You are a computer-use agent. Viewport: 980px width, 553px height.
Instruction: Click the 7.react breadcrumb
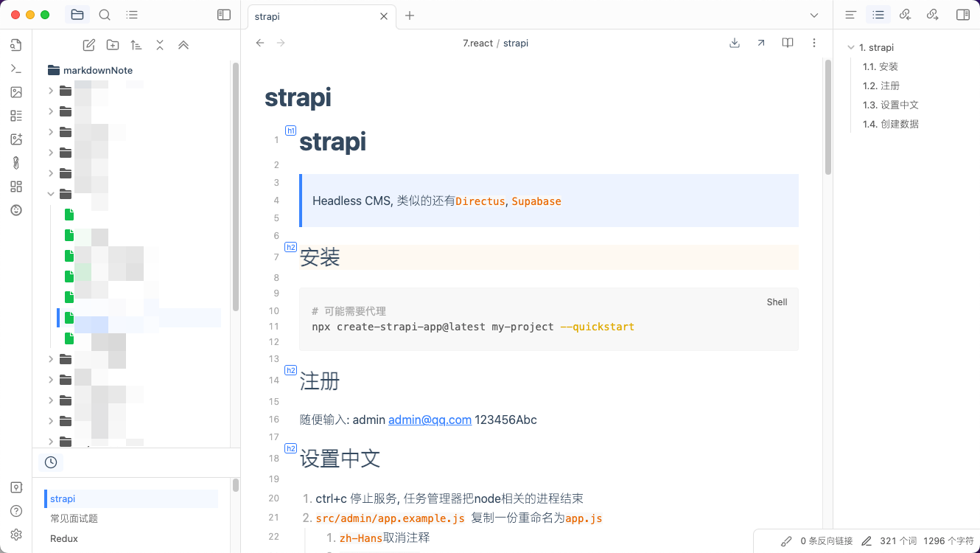pyautogui.click(x=477, y=43)
